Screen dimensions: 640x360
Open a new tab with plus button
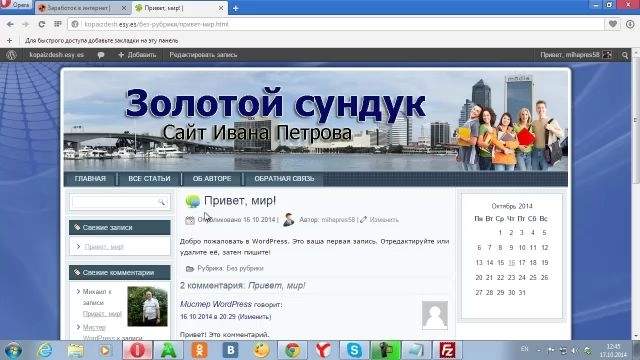pos(236,8)
